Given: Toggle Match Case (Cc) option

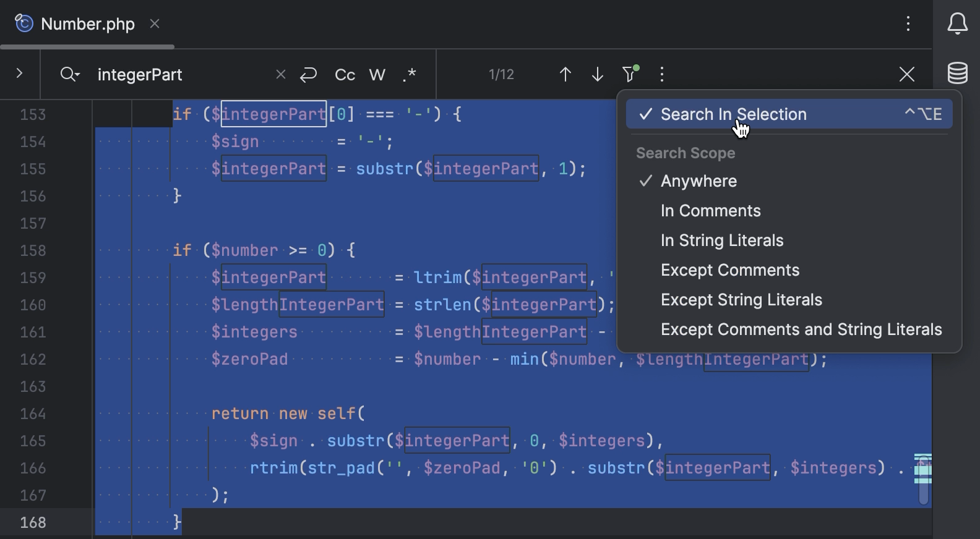Looking at the screenshot, I should (x=345, y=75).
